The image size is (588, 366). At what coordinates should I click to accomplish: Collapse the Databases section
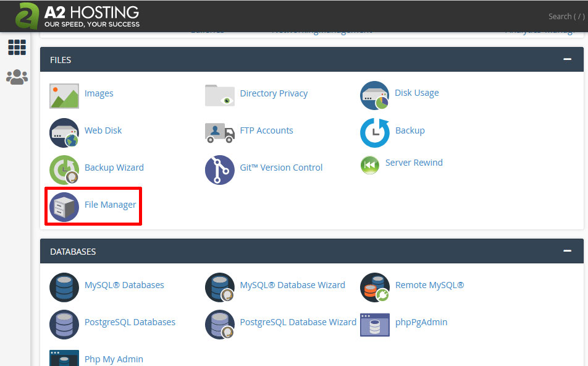click(567, 251)
